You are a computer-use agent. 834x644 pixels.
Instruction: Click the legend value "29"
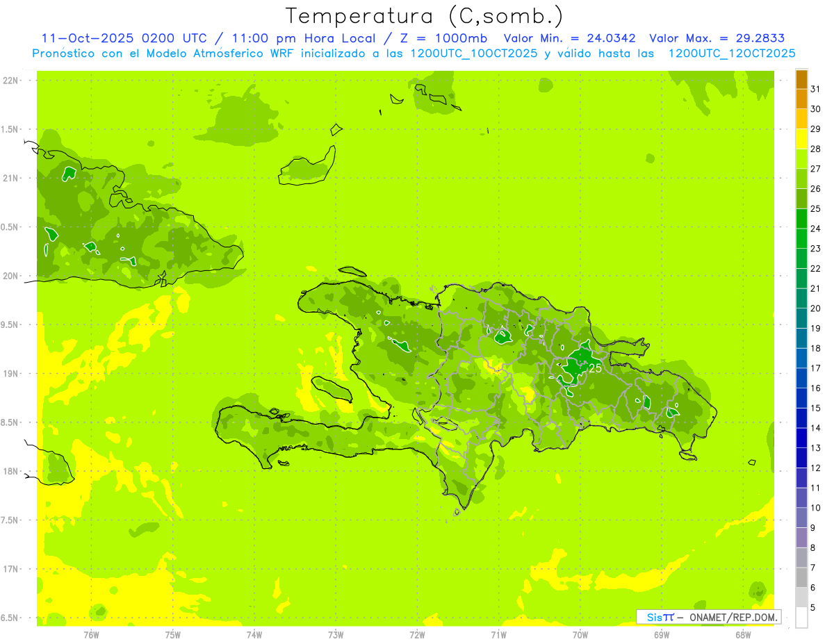[x=816, y=129]
